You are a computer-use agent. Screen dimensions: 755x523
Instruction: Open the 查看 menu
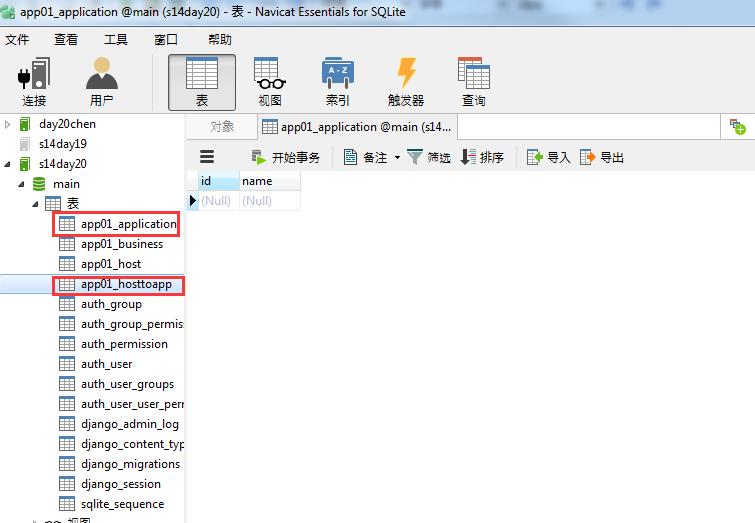pos(66,39)
